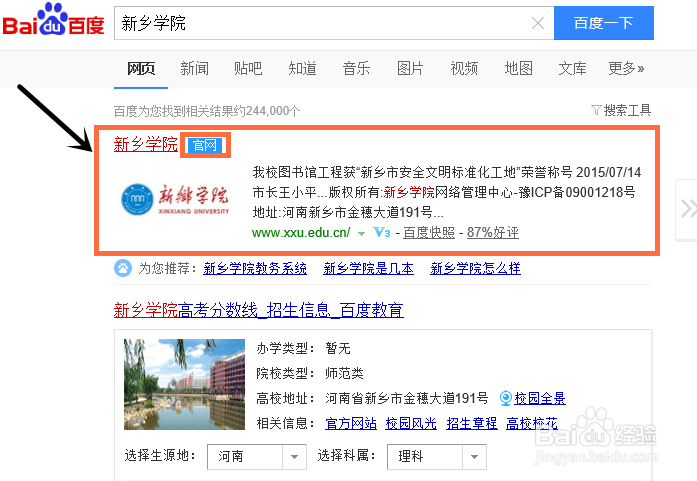
Task: Click the V3 verification icon
Action: tap(381, 232)
